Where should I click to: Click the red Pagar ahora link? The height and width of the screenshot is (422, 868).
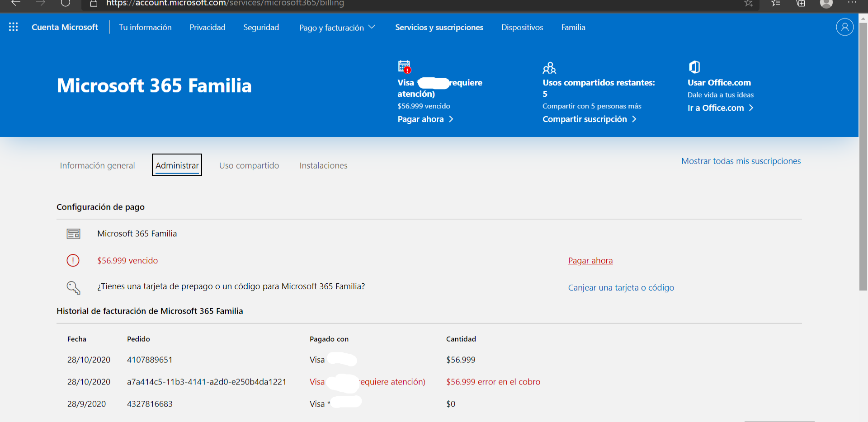[x=590, y=261]
